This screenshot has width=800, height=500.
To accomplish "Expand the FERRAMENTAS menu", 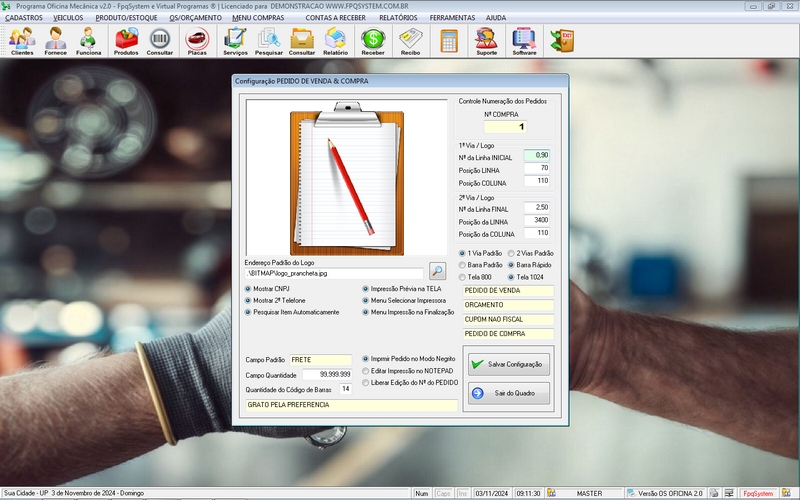I will 452,18.
